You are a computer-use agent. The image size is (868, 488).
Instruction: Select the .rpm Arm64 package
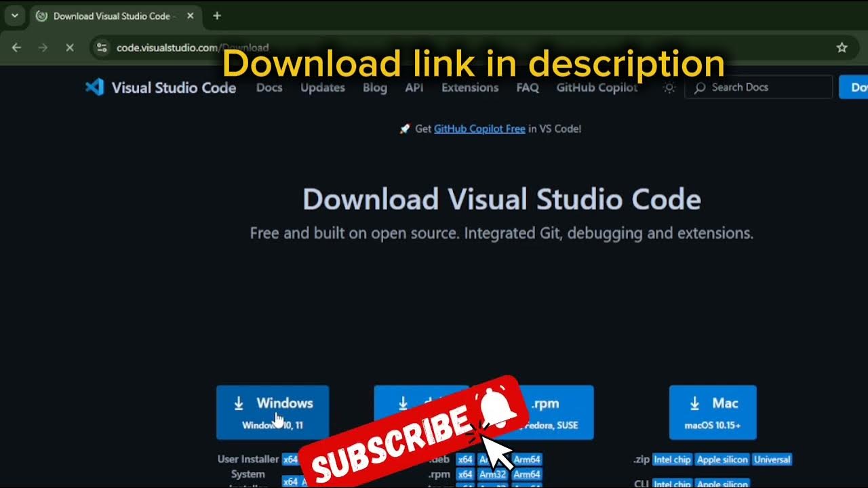click(527, 474)
